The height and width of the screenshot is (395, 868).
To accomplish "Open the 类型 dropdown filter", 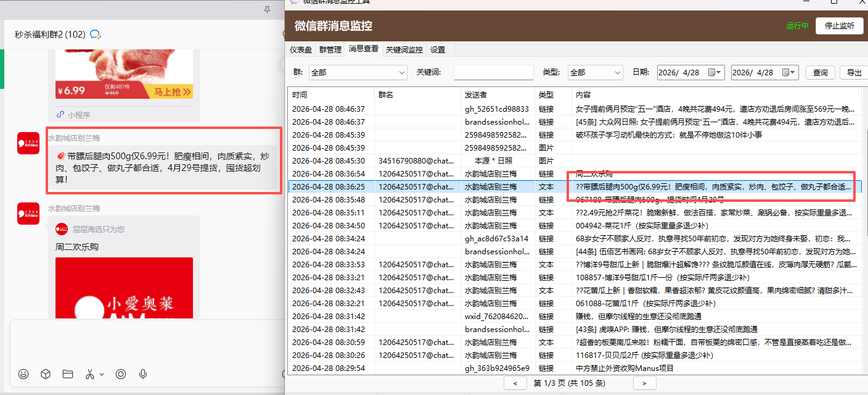I will click(x=595, y=72).
